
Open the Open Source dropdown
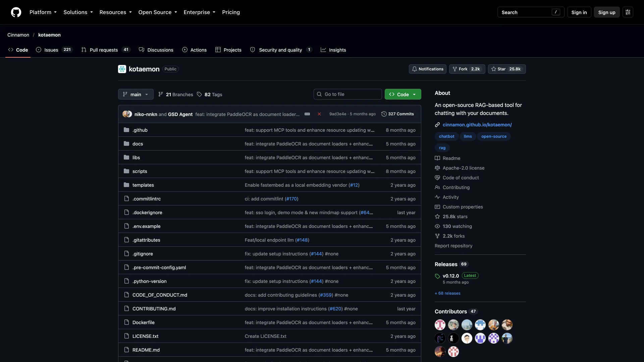[x=158, y=12]
